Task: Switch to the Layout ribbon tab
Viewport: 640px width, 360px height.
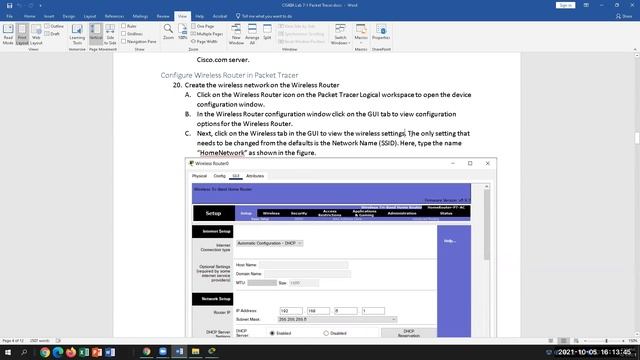Action: pos(90,16)
